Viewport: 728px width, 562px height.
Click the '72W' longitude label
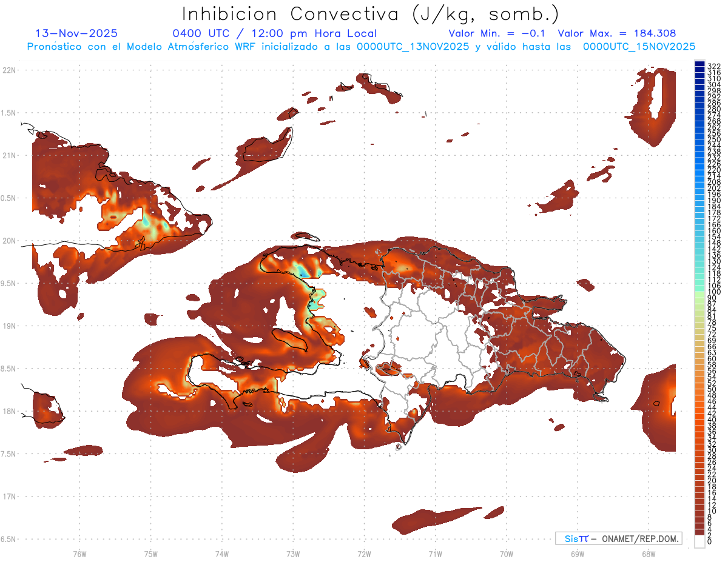point(364,554)
